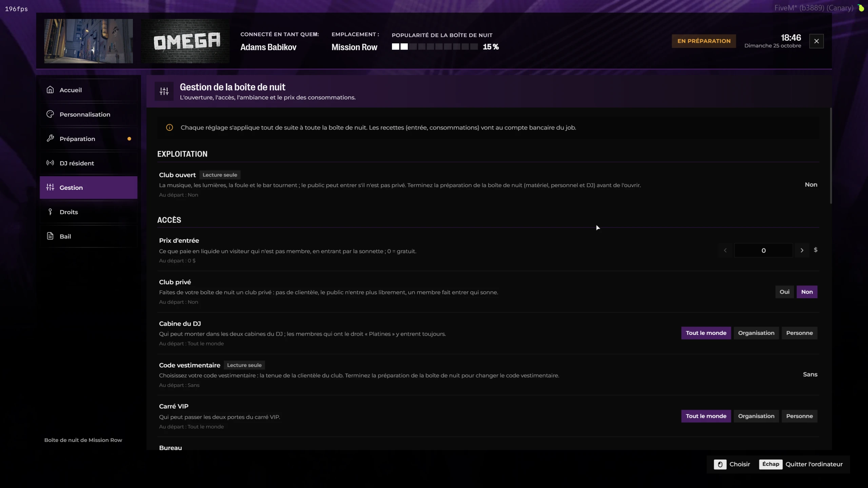Screen dimensions: 868x488
Task: Click the En préparation status badge
Action: (704, 41)
